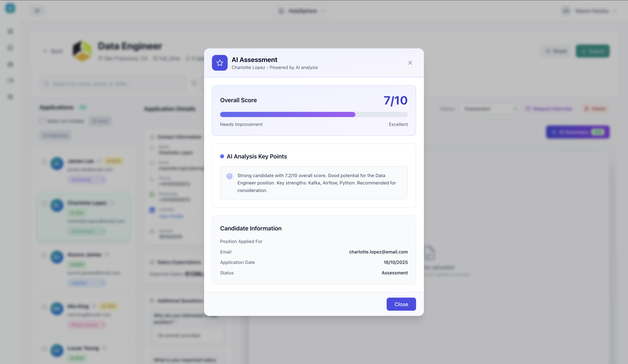Open the filter icon next to the search bar
Viewport: 628px width, 364px height.
pos(194,84)
